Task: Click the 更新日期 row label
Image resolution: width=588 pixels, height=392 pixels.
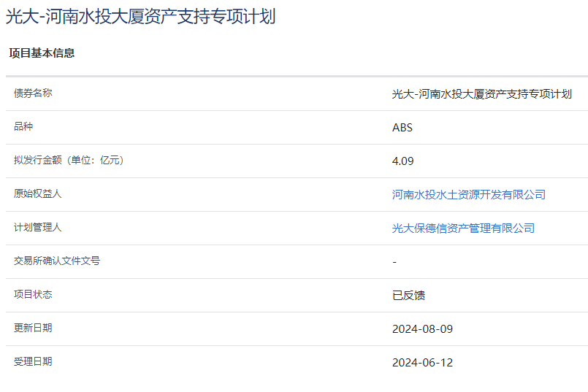Action: [33, 328]
